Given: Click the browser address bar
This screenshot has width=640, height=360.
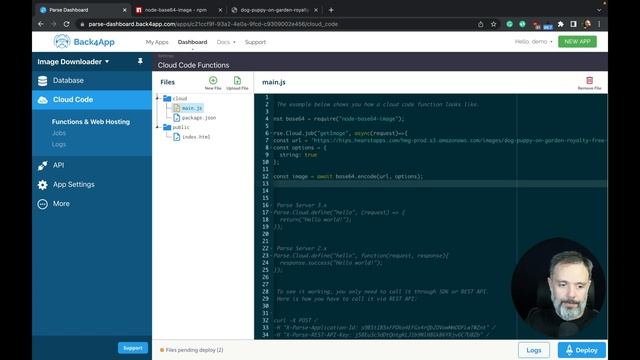Looking at the screenshot, I should (278, 24).
